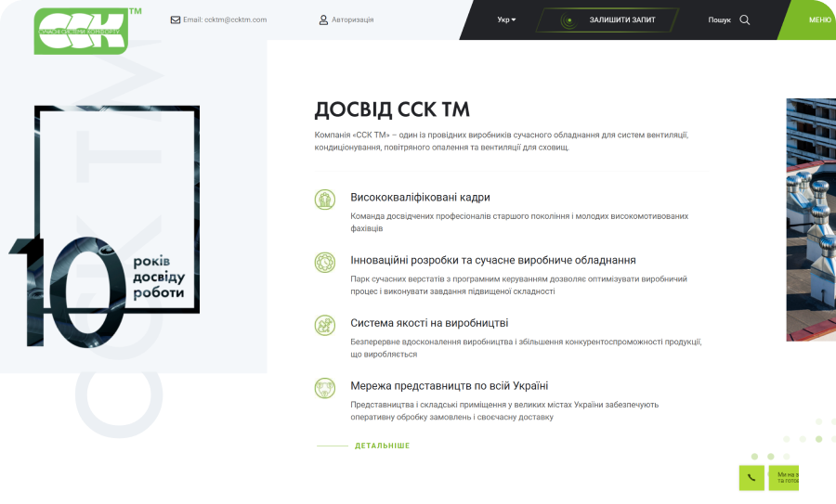The image size is (836, 504).
Task: Click the green chat message widget
Action: 784,478
